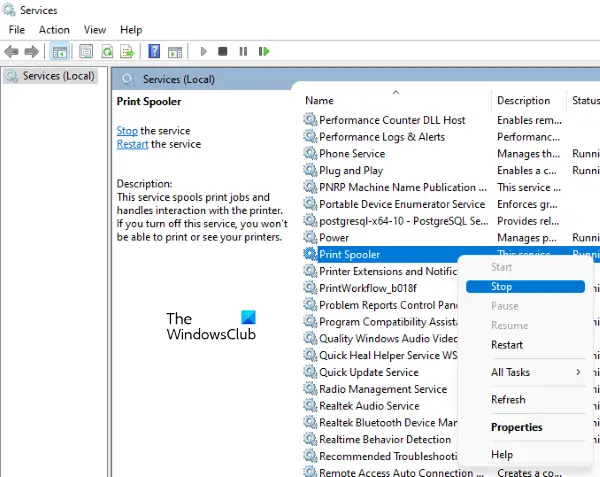Click gear icon beside PrintWorkflow_b018f
600x477 pixels.
(310, 288)
